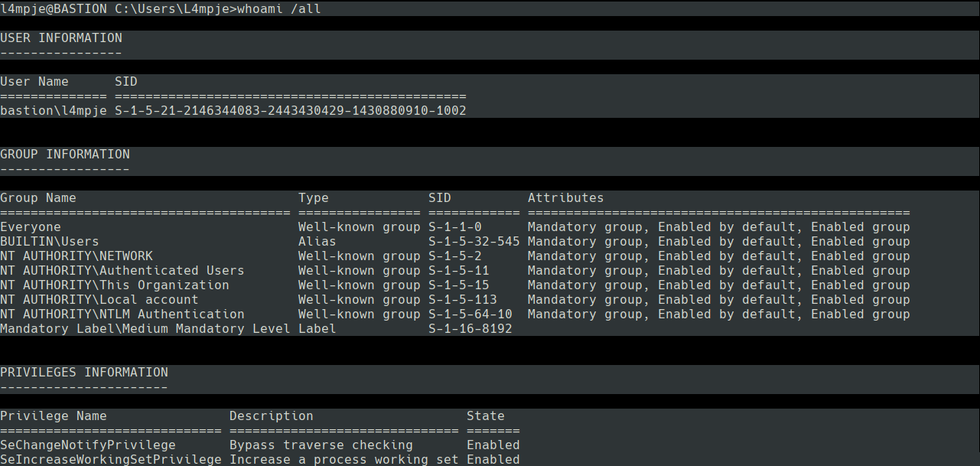The width and height of the screenshot is (980, 466).
Task: Click the attributes text in Everyone row
Action: [x=719, y=227]
